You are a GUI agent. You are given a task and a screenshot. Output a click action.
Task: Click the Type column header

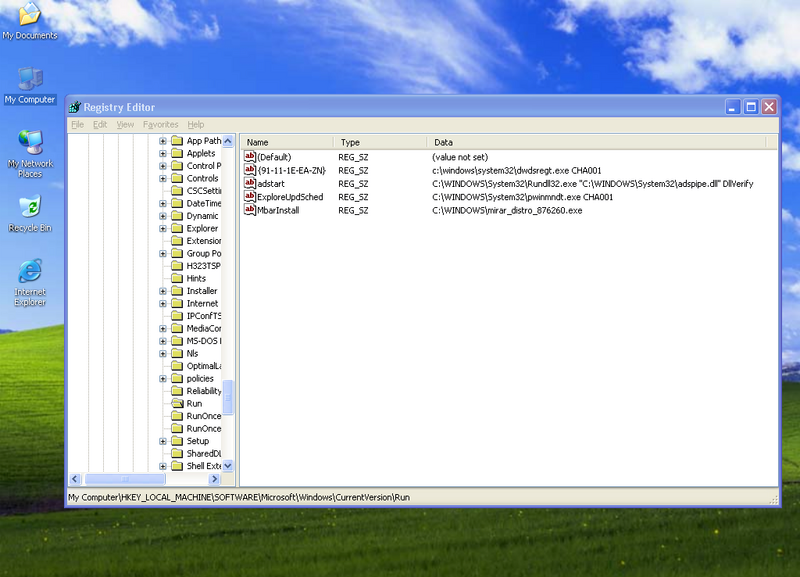(x=380, y=142)
